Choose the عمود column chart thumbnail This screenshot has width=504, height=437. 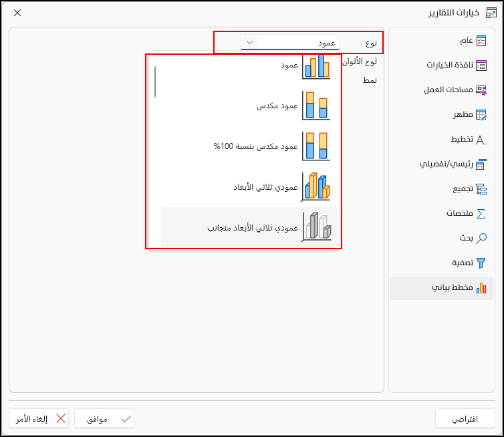pos(316,67)
